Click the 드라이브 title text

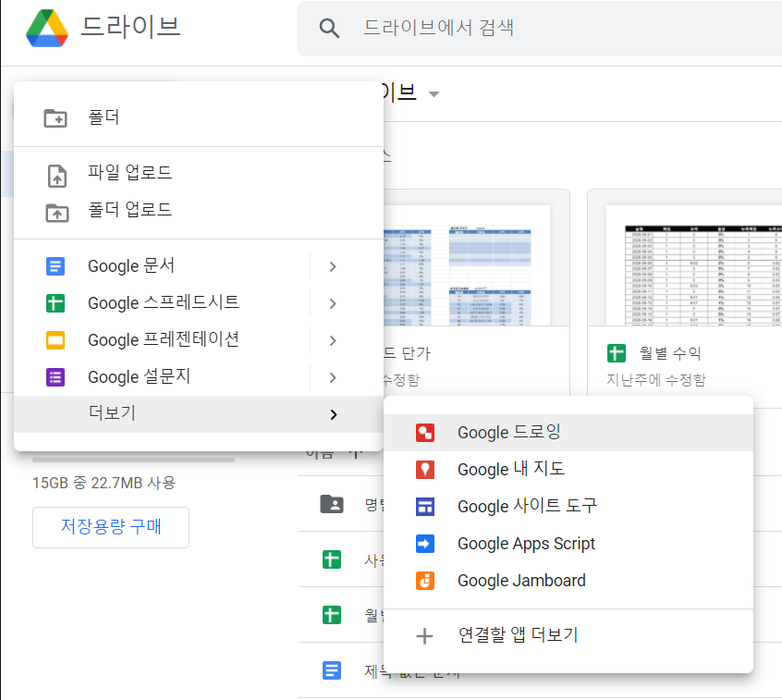130,27
